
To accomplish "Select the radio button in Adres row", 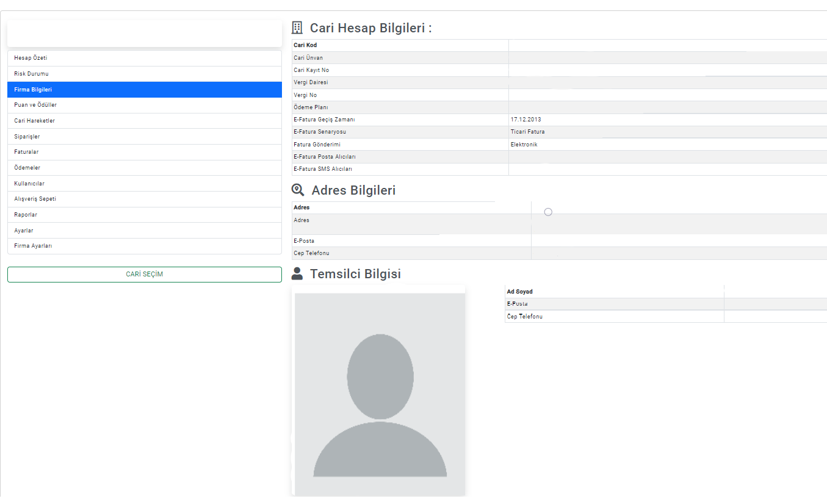I will tap(548, 212).
